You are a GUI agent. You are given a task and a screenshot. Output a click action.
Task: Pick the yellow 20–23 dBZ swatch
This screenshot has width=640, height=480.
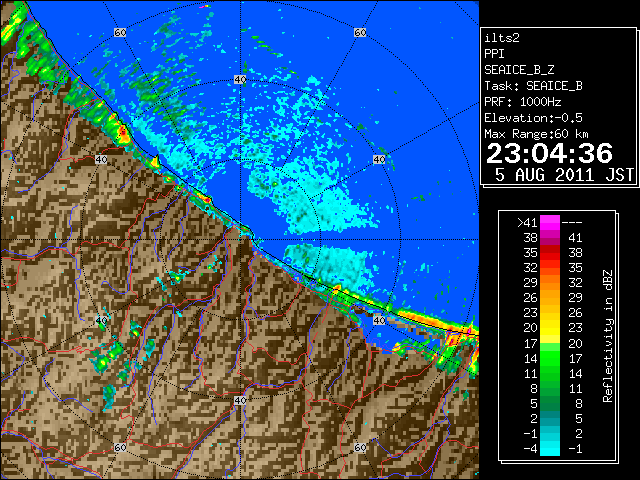pyautogui.click(x=550, y=328)
